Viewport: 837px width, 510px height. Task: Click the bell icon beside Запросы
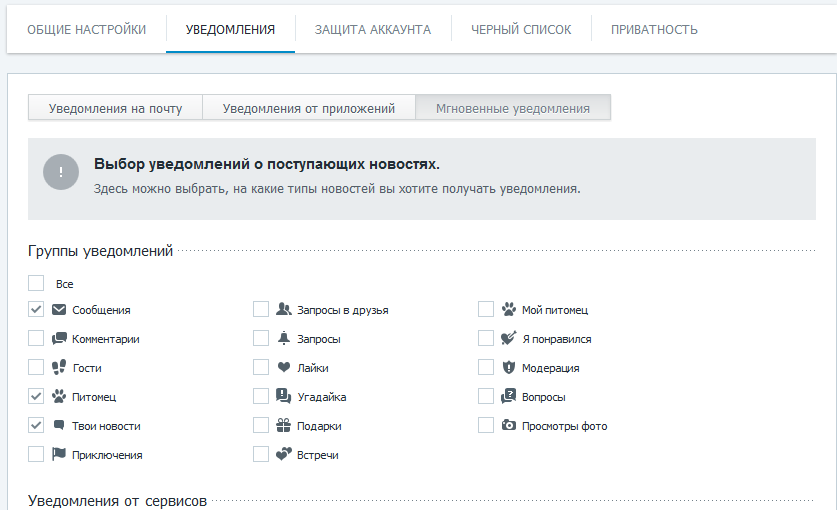pyautogui.click(x=283, y=338)
